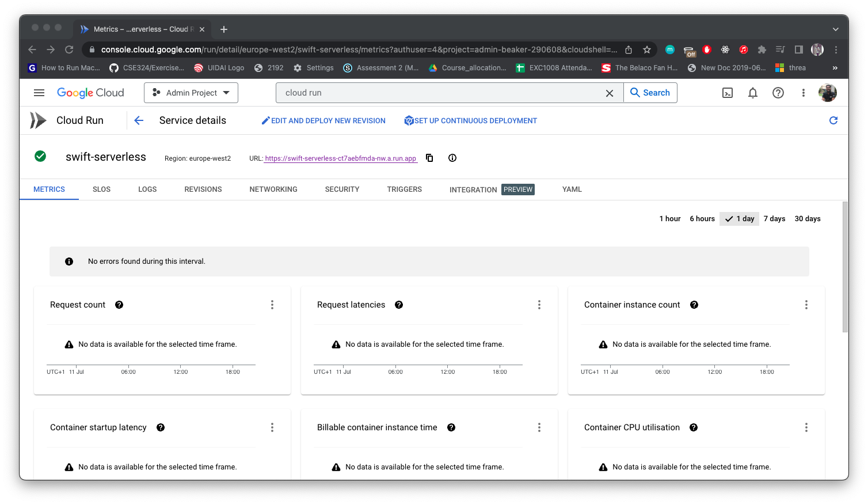Screen dimensions: 868x504
Task: Open the Integration Preview tab
Action: click(x=492, y=190)
